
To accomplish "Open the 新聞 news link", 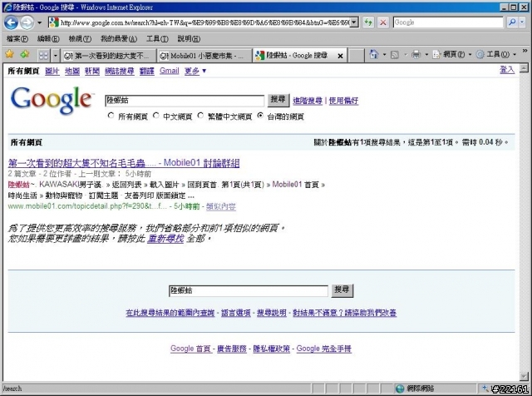I will (92, 71).
